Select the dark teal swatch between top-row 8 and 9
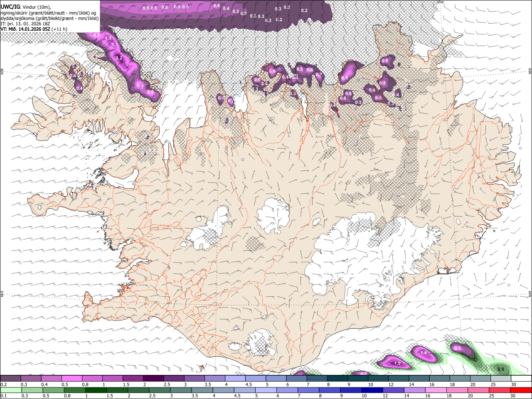 (x=337, y=379)
